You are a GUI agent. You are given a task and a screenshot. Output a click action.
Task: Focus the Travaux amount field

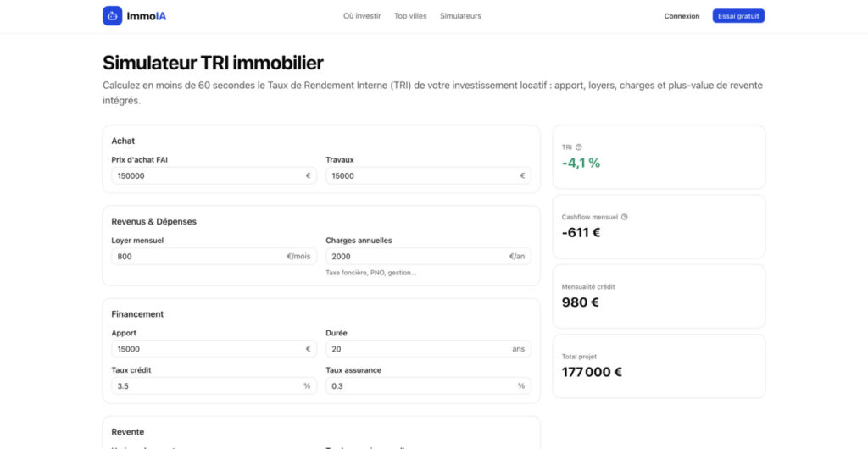click(x=428, y=176)
